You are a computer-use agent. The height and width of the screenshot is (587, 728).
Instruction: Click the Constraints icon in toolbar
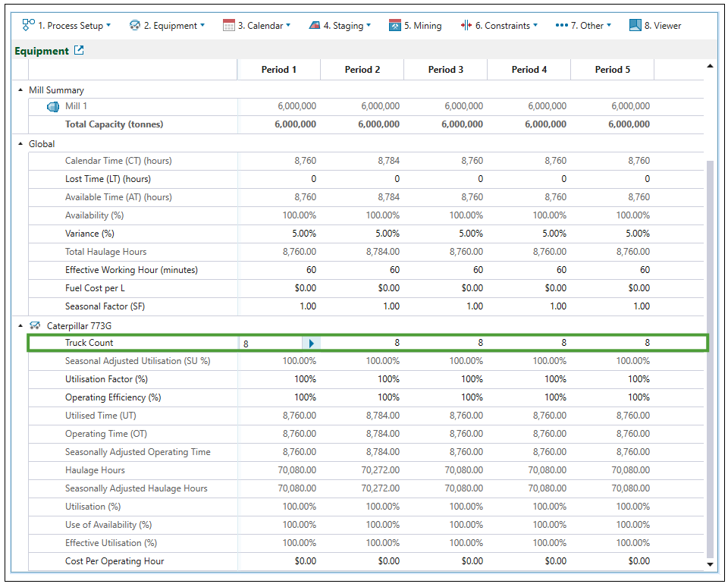[x=466, y=25]
